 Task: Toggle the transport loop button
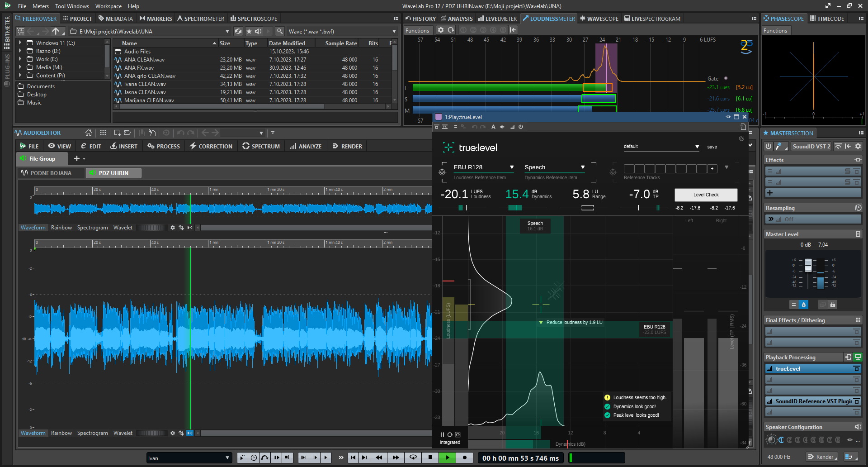tap(413, 457)
